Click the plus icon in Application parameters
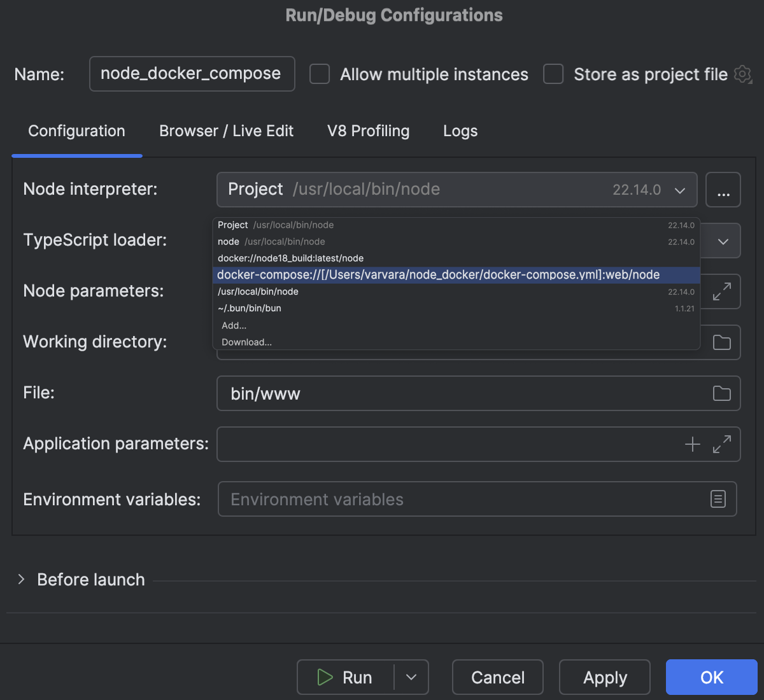The width and height of the screenshot is (764, 700). click(693, 444)
